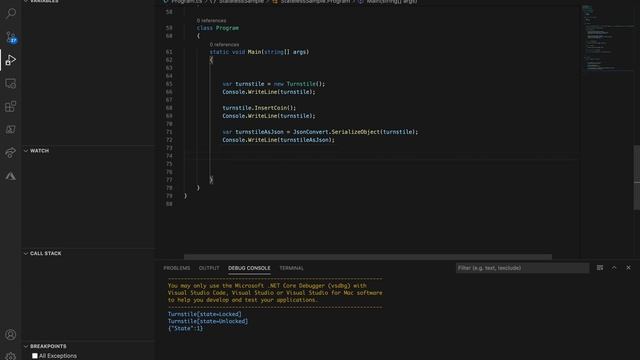Collapse the CALL STACK section
This screenshot has width=640, height=360.
pyautogui.click(x=42, y=253)
